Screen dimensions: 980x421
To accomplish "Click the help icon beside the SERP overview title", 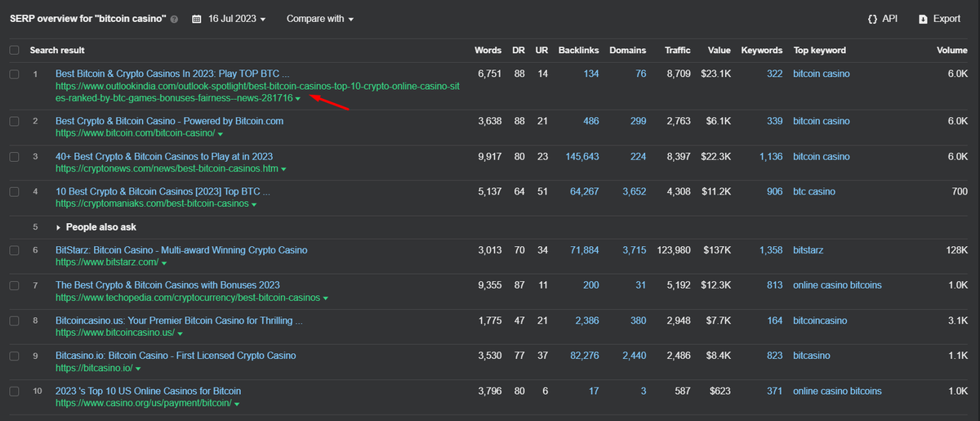I will [175, 20].
